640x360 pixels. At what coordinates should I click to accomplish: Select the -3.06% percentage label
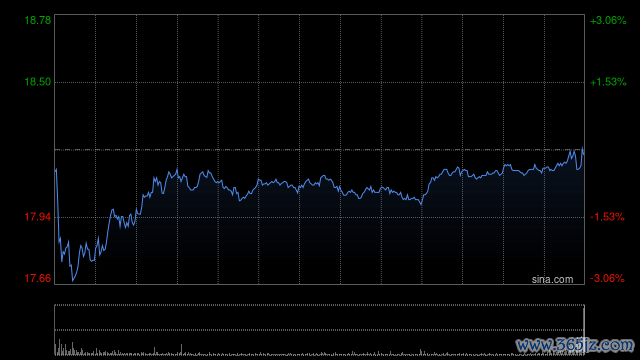pos(607,278)
